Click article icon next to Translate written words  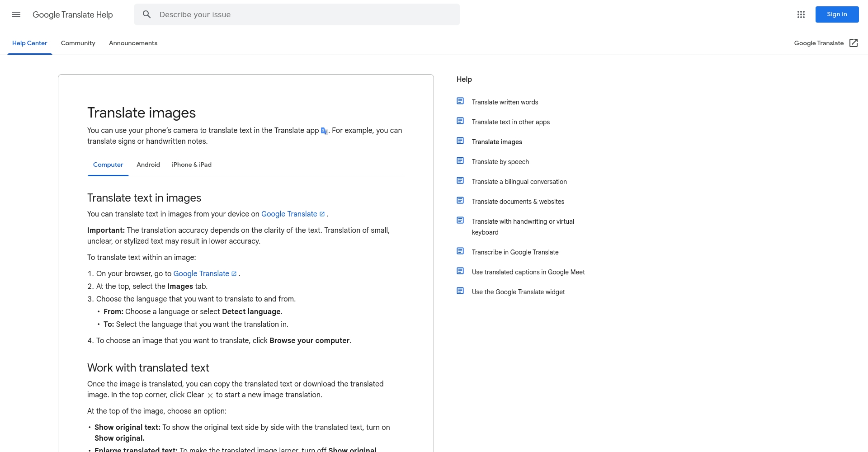(x=460, y=101)
